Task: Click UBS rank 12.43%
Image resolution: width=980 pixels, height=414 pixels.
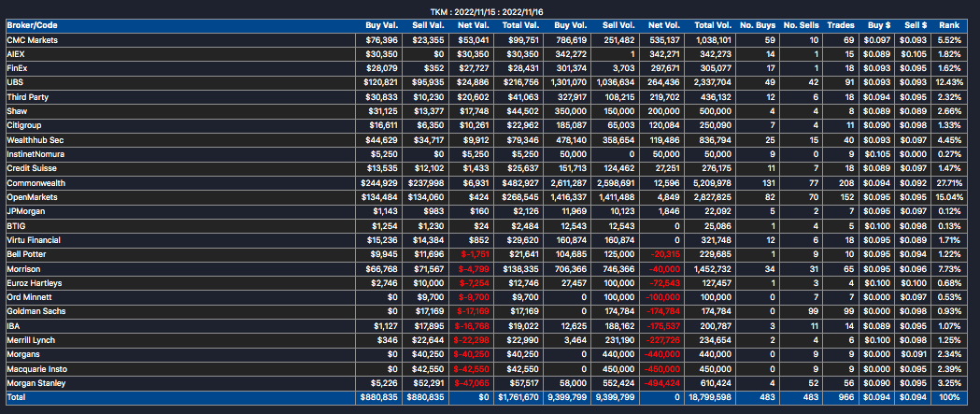Action: click(950, 82)
